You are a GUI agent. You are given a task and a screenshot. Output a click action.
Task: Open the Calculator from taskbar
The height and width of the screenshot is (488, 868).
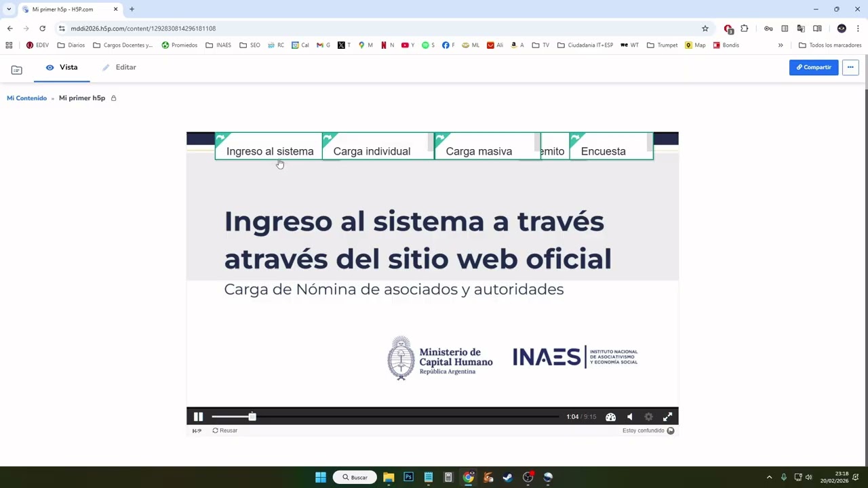(448, 477)
